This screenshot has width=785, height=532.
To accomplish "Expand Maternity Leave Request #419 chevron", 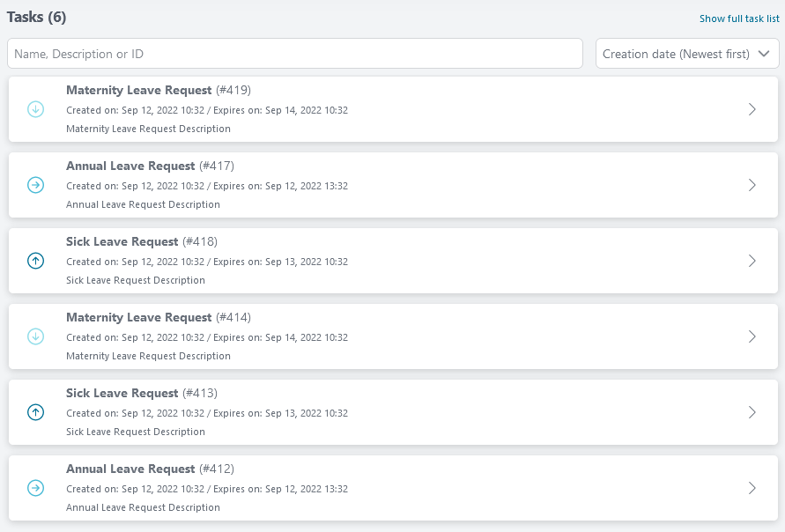I will (x=752, y=109).
